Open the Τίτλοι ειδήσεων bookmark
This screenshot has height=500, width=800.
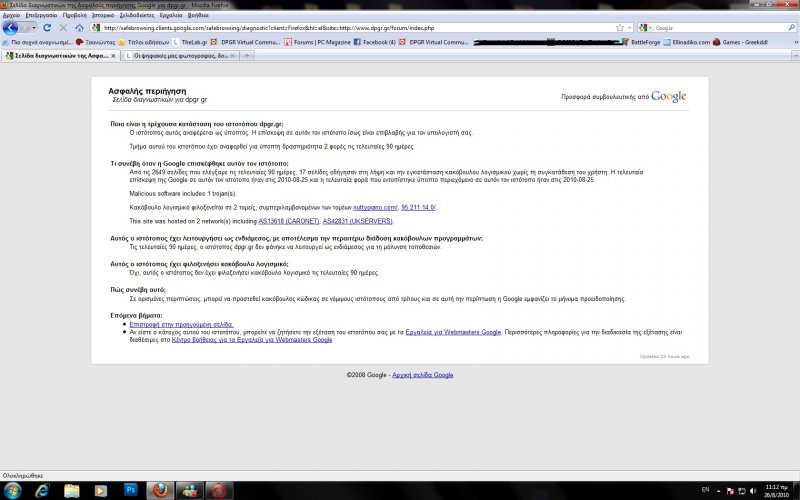143,42
